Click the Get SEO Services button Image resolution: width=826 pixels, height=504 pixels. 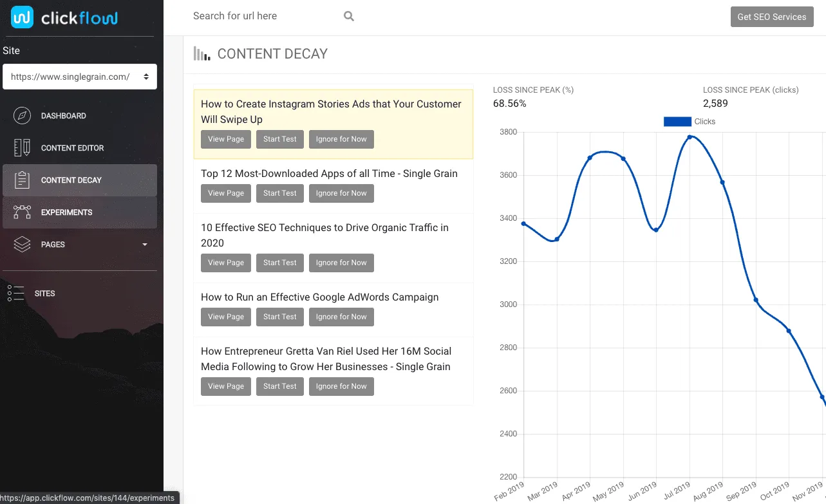tap(771, 17)
